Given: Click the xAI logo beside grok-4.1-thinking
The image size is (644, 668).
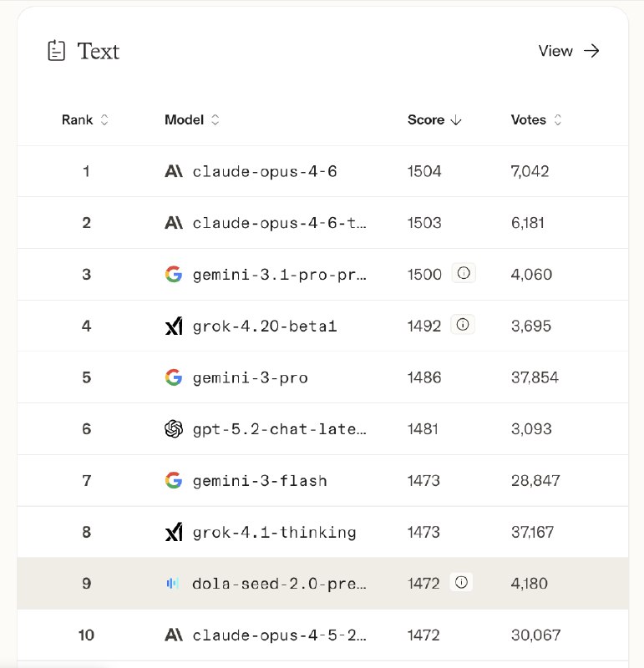Looking at the screenshot, I should tap(174, 532).
